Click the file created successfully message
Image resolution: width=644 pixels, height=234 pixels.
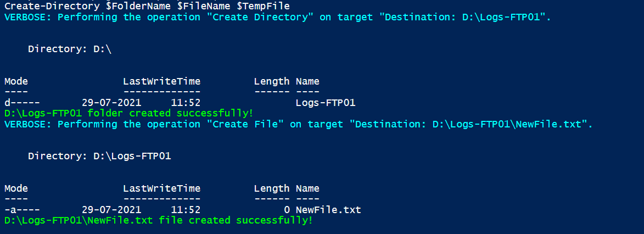point(159,220)
